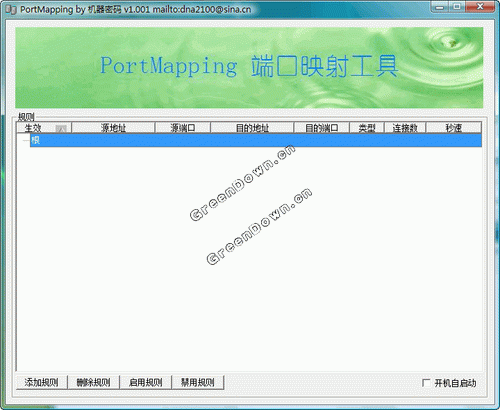The image size is (500, 410).
Task: Enable rule with 启用规则 button
Action: click(x=146, y=382)
